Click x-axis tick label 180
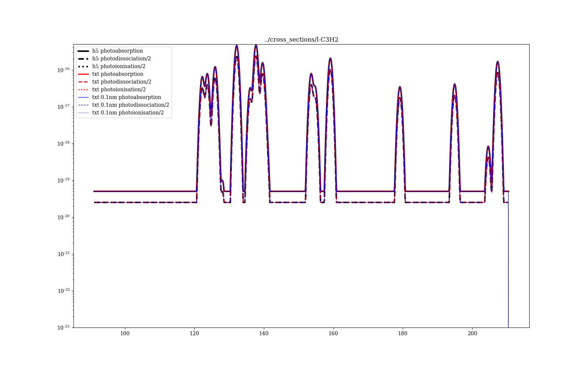 pyautogui.click(x=403, y=333)
